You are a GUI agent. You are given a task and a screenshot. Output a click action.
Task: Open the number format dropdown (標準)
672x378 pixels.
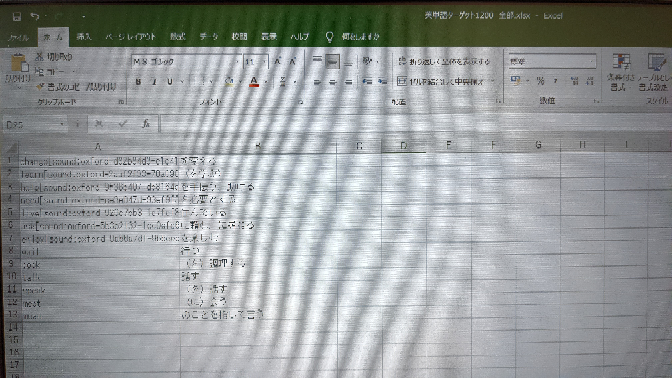[592, 61]
